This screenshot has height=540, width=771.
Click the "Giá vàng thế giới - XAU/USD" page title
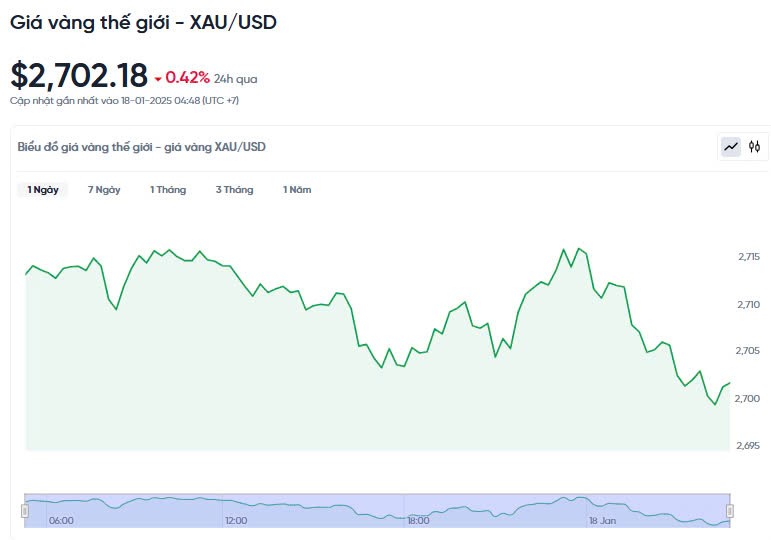pyautogui.click(x=143, y=21)
